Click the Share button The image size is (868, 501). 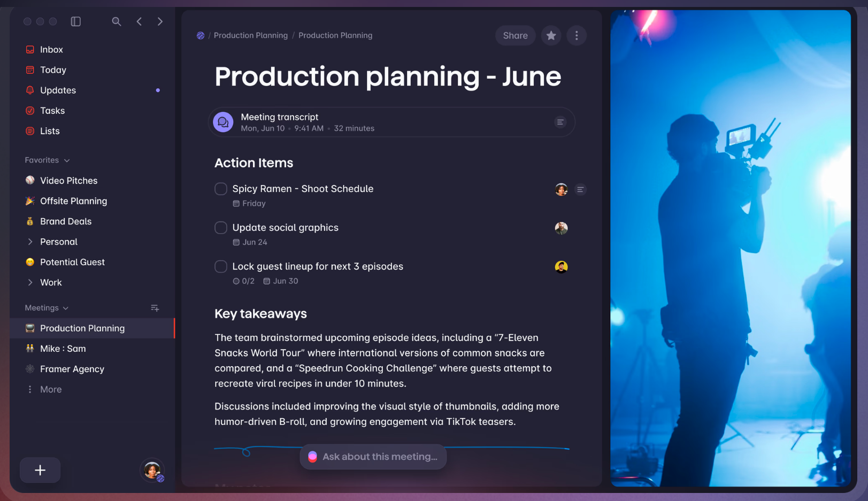coord(515,36)
